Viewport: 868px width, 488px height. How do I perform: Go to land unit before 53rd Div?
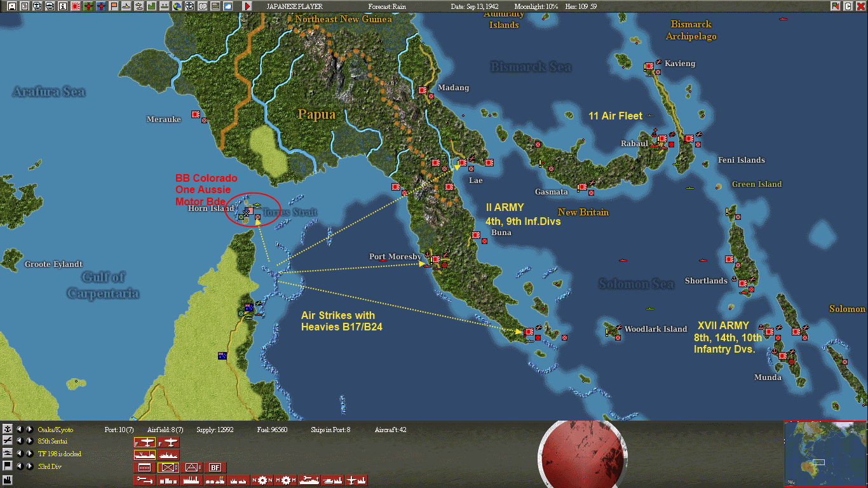coord(20,466)
